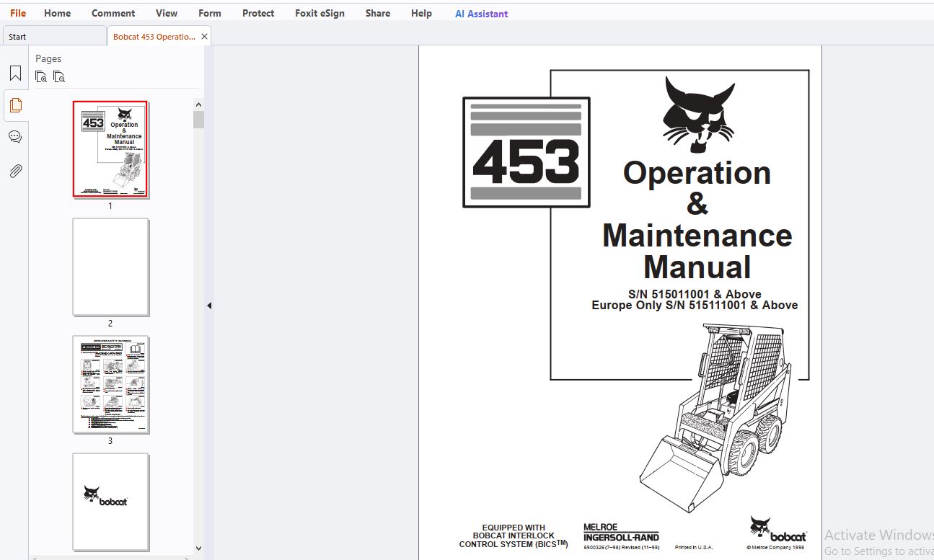The image size is (934, 560).
Task: Click the second page-thumbnail tool icon
Action: coord(59,76)
